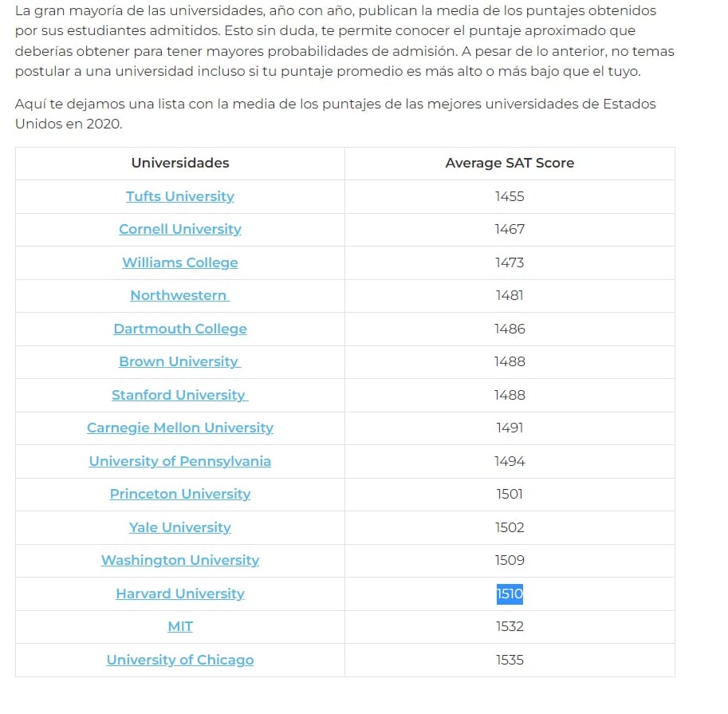Open University of Chicago link
The image size is (728, 714).
[180, 660]
